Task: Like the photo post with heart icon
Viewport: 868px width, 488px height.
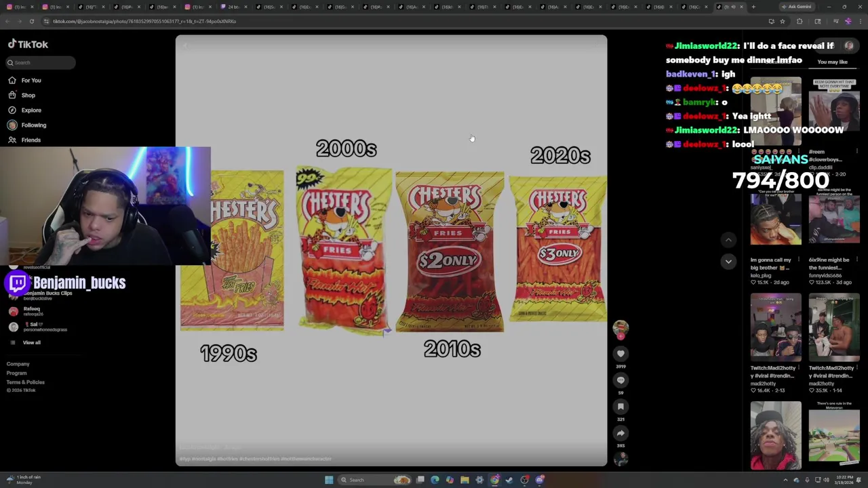Action: coord(620,353)
